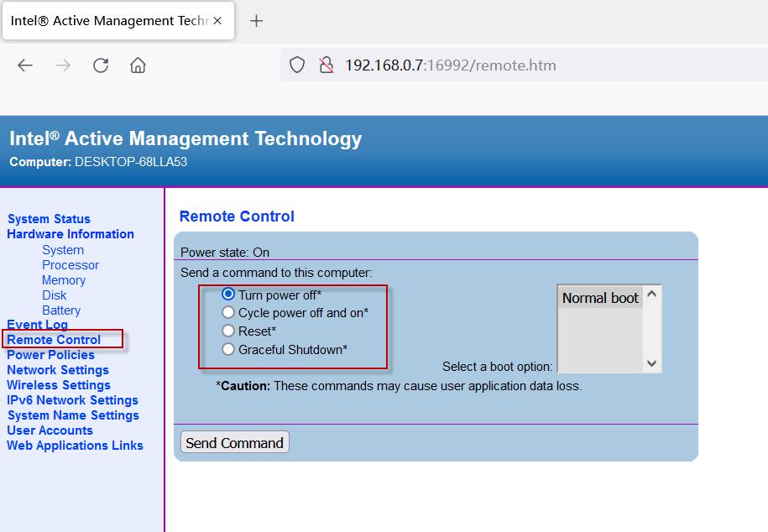The height and width of the screenshot is (532, 768).
Task: Click the browser back arrow icon
Action: (x=25, y=65)
